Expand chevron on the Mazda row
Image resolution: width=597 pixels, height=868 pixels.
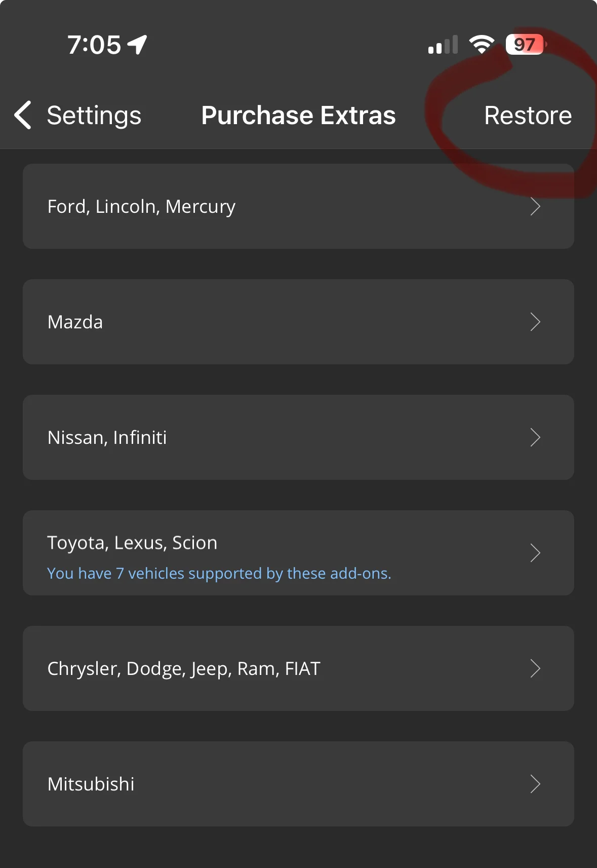tap(535, 322)
